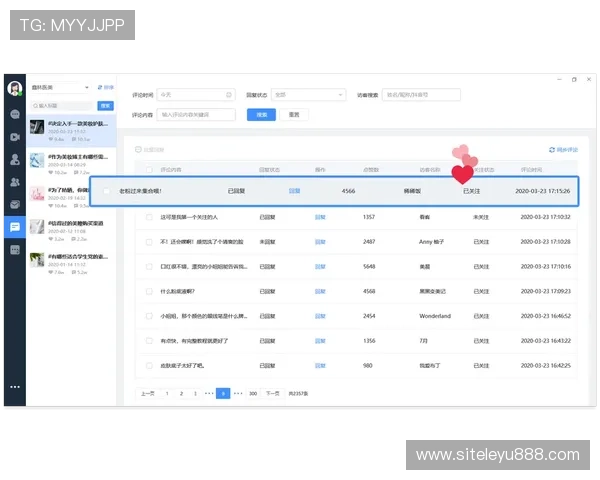Open the single-user icon in sidebar

point(15,159)
